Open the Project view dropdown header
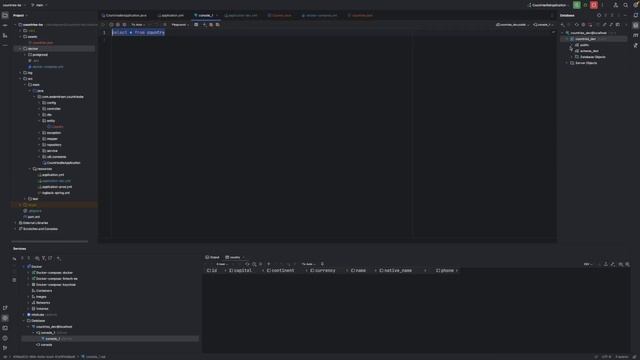The height and width of the screenshot is (360, 640). pyautogui.click(x=20, y=15)
